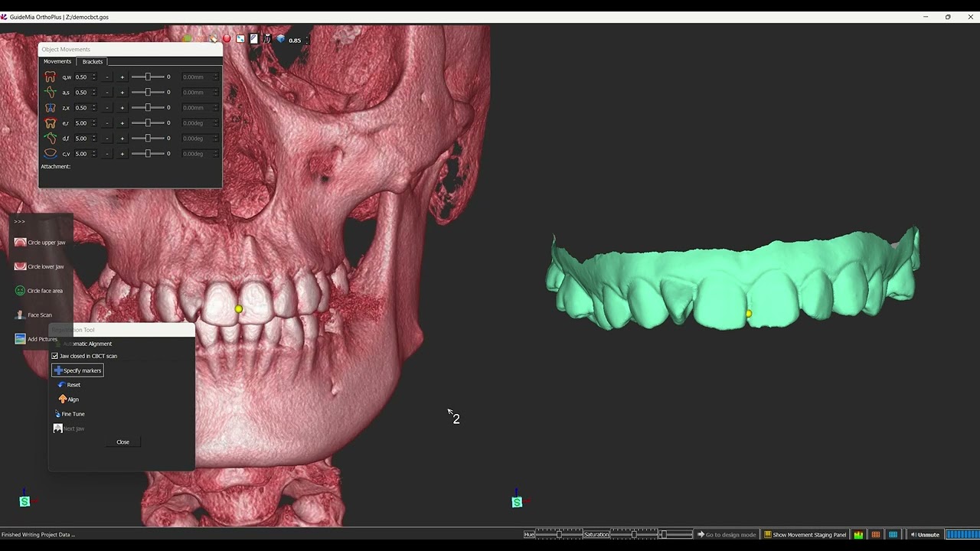
Task: Click the q,w movement slider
Action: tap(148, 77)
